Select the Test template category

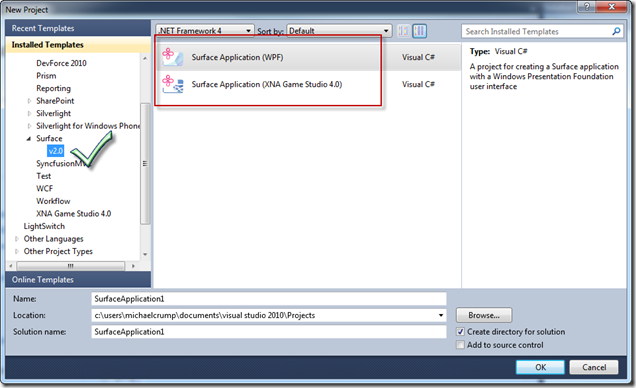tap(43, 176)
